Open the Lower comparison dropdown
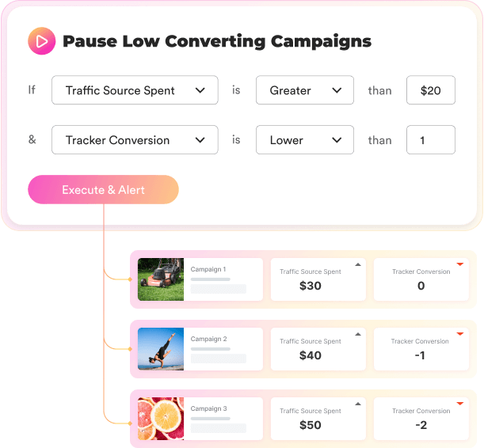 [x=304, y=140]
